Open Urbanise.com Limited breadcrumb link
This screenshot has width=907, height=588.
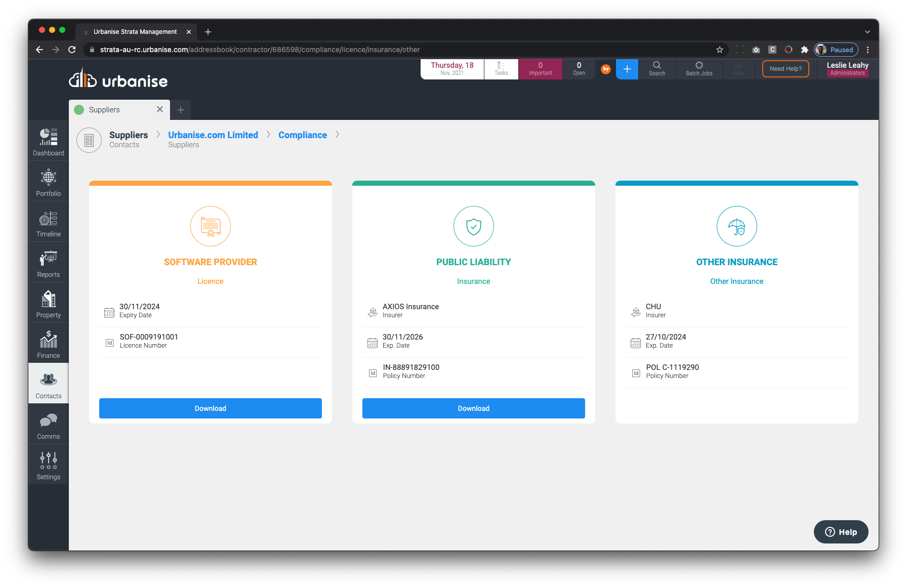point(213,135)
